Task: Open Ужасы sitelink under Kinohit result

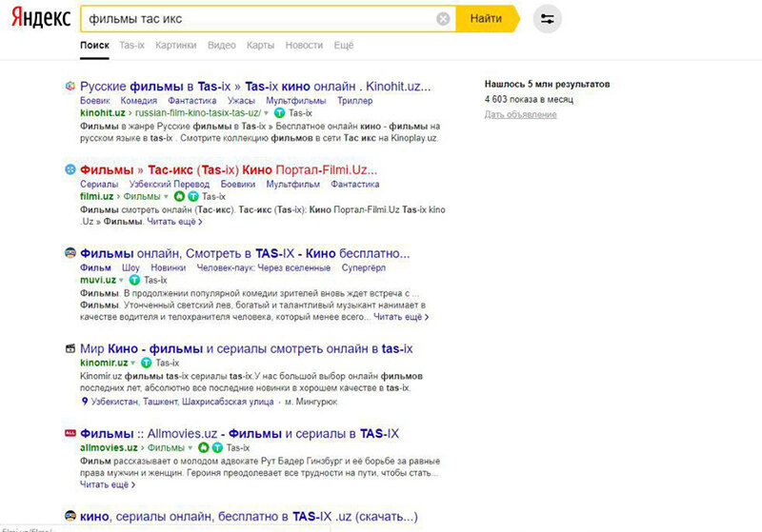Action: pyautogui.click(x=241, y=101)
